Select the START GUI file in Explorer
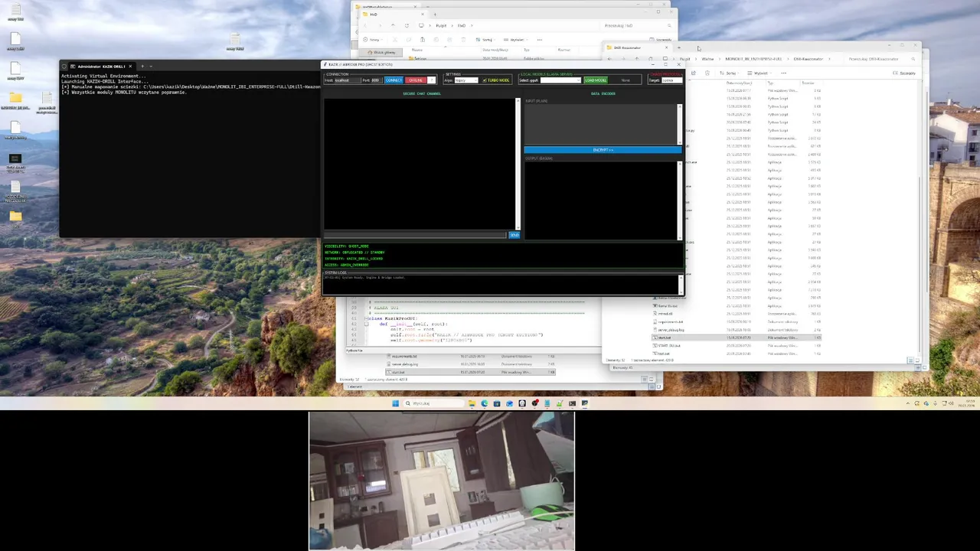 (x=666, y=345)
